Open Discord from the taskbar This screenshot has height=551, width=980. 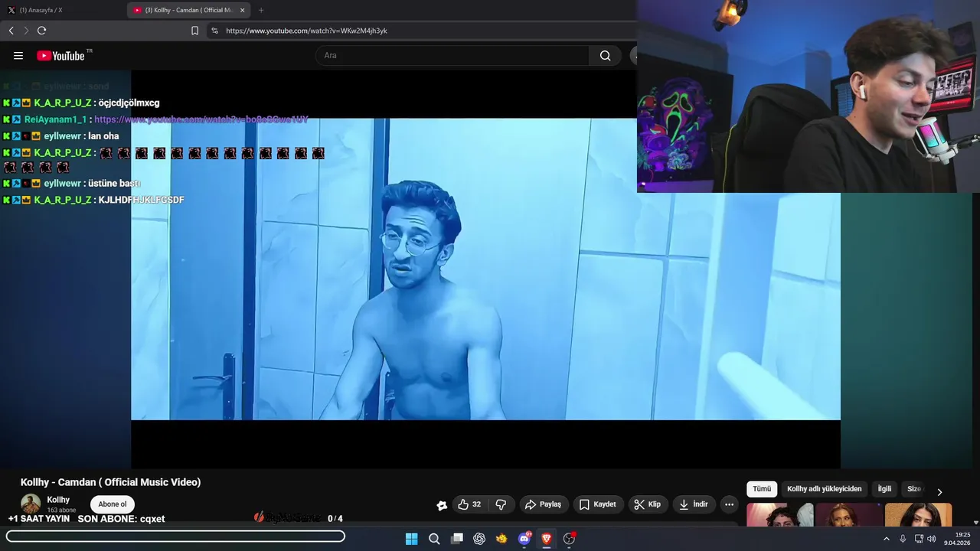pyautogui.click(x=524, y=539)
